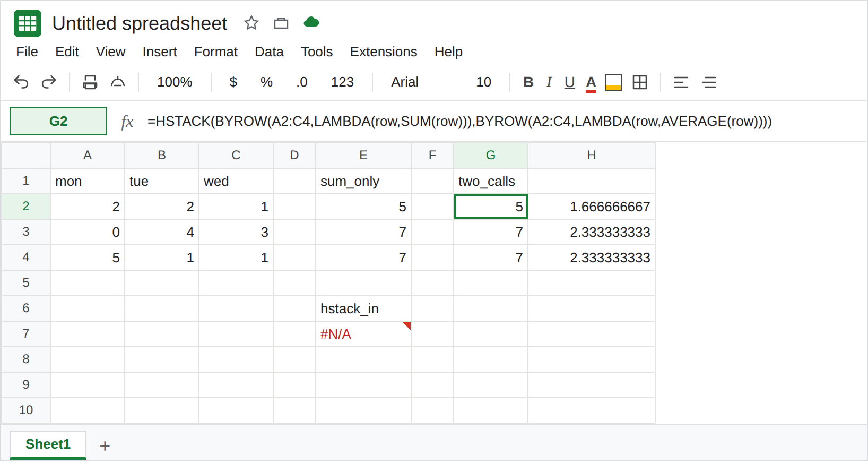Click the G2 name box
Viewport: 868px width, 463px height.
click(x=58, y=121)
